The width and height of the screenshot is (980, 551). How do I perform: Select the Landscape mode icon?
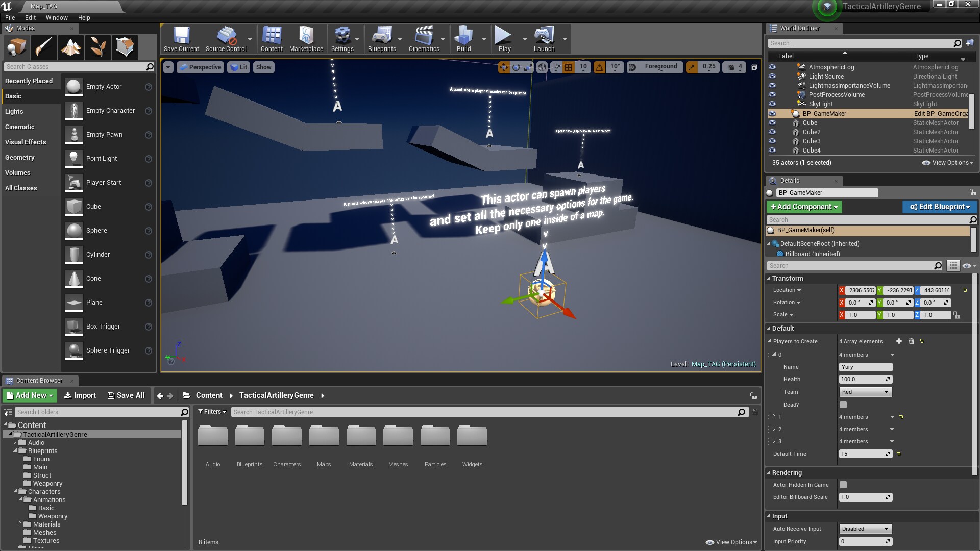(71, 47)
